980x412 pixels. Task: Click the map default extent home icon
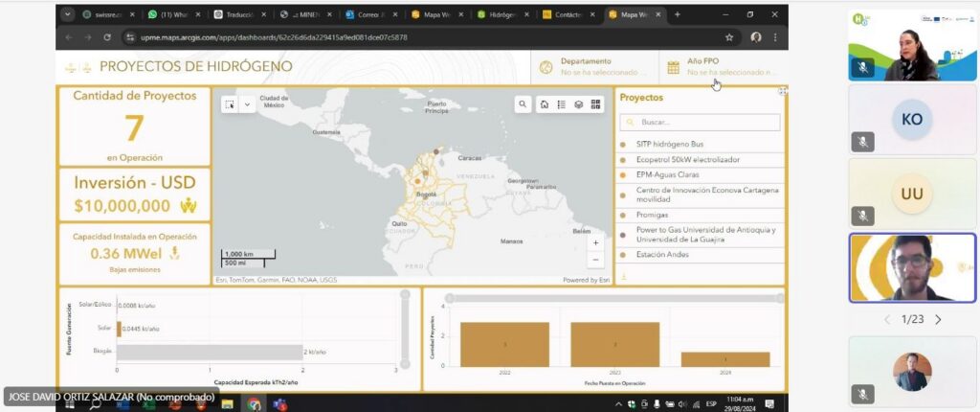[545, 104]
